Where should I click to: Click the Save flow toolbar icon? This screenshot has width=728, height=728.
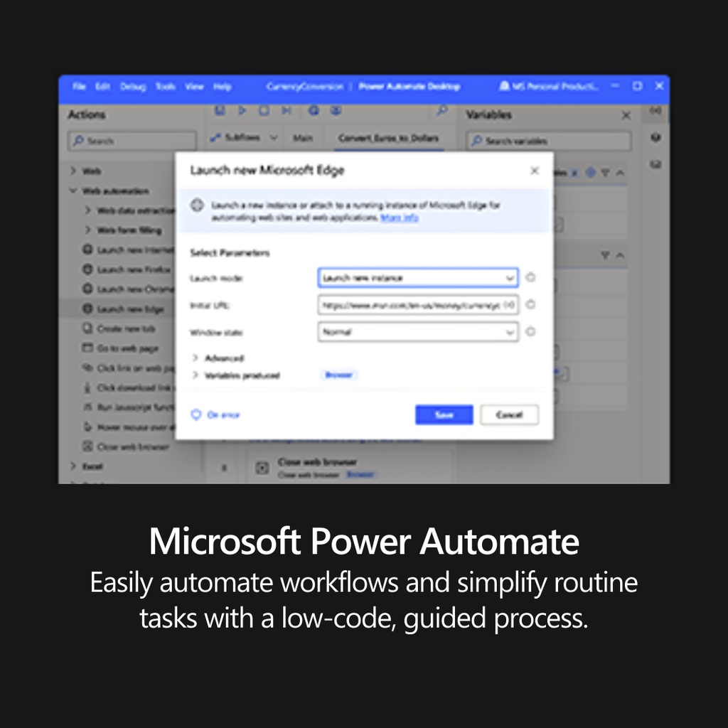point(220,110)
